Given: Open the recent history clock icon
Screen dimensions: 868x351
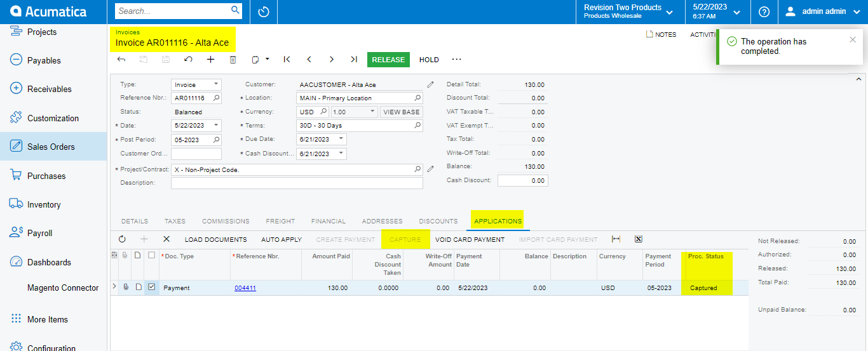Looking at the screenshot, I should pyautogui.click(x=264, y=12).
